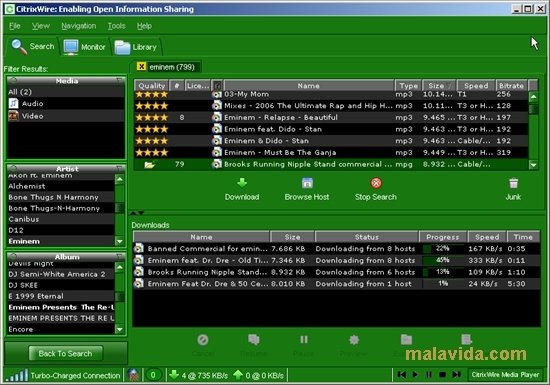Click the icon column header beside Lice...
The width and height of the screenshot is (550, 385).
(x=217, y=85)
